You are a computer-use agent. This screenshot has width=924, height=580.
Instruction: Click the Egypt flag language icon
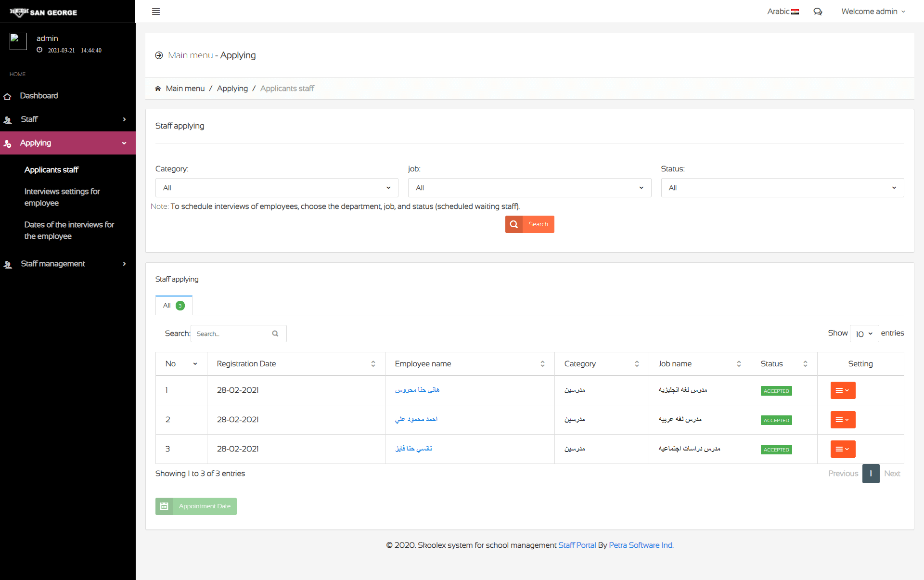795,12
